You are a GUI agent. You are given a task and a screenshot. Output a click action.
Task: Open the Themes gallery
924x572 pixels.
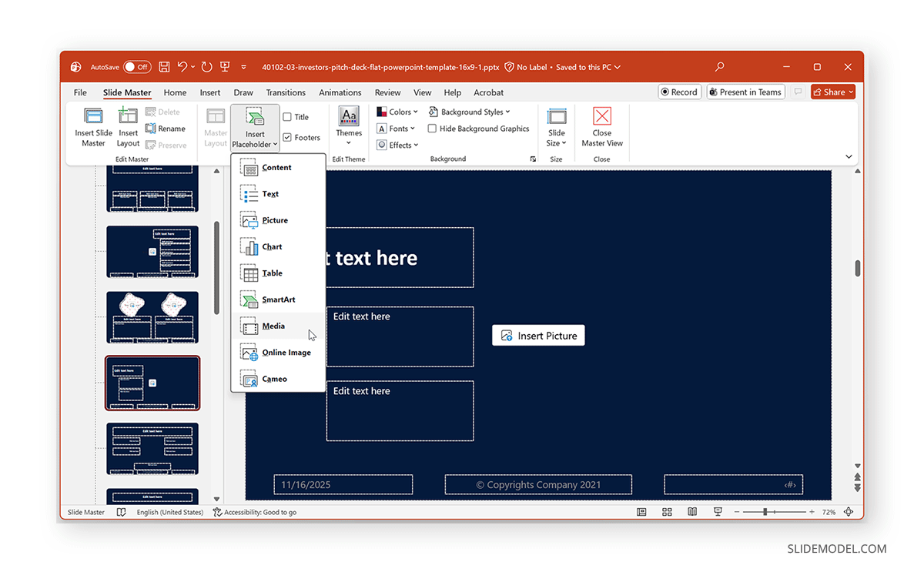tap(349, 125)
